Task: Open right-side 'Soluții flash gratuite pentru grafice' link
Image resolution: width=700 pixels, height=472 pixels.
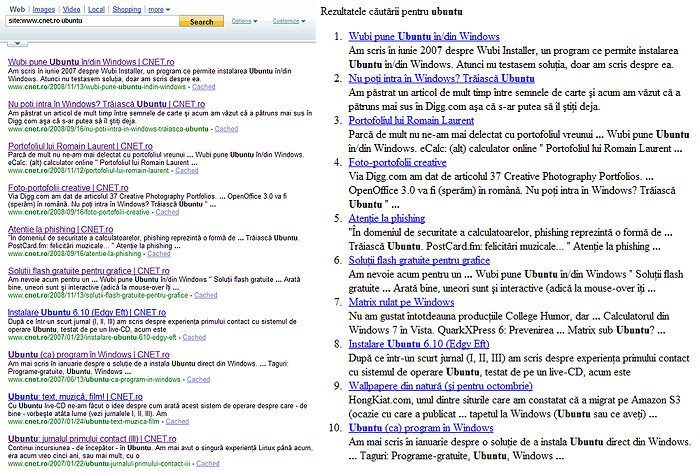Action: pyautogui.click(x=419, y=260)
